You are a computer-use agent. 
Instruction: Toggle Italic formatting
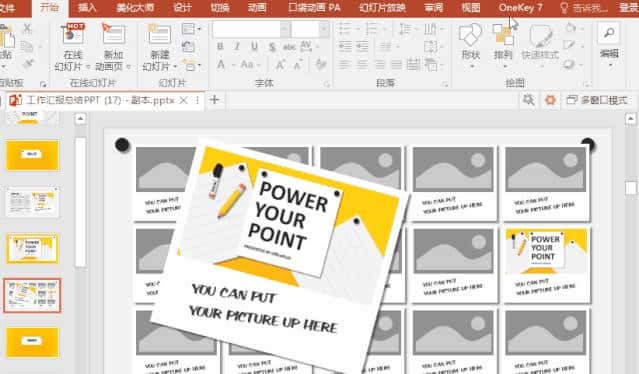(x=237, y=46)
